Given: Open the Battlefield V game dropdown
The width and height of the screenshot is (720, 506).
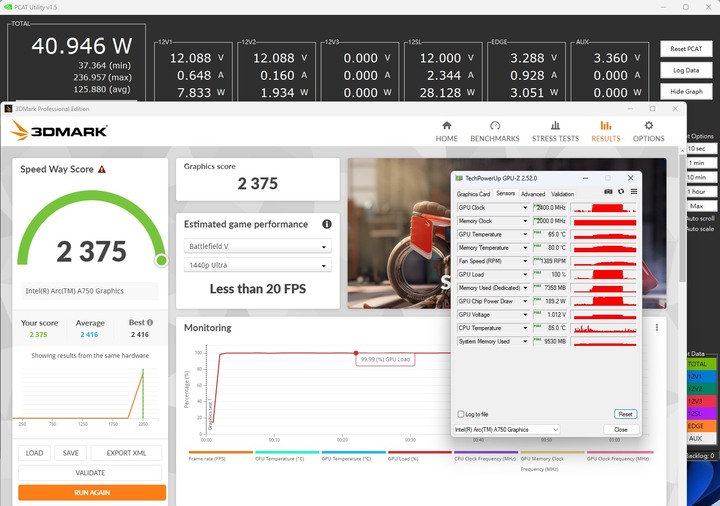Looking at the screenshot, I should pyautogui.click(x=257, y=246).
